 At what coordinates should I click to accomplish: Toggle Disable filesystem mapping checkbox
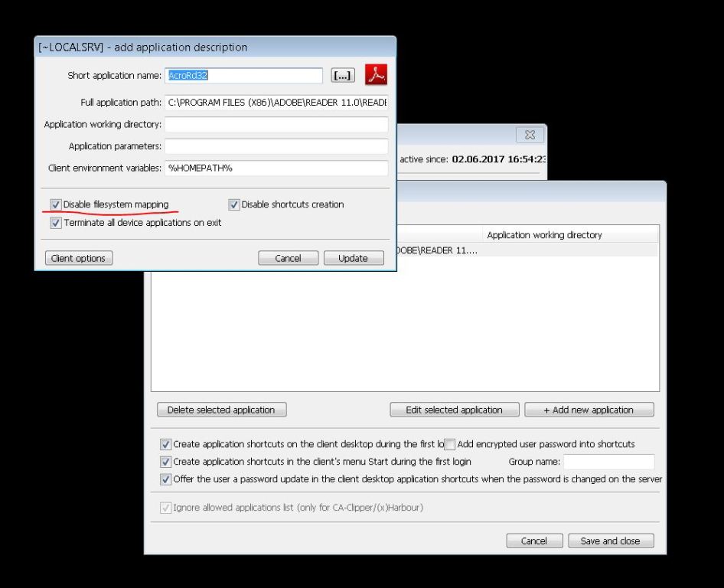point(56,204)
